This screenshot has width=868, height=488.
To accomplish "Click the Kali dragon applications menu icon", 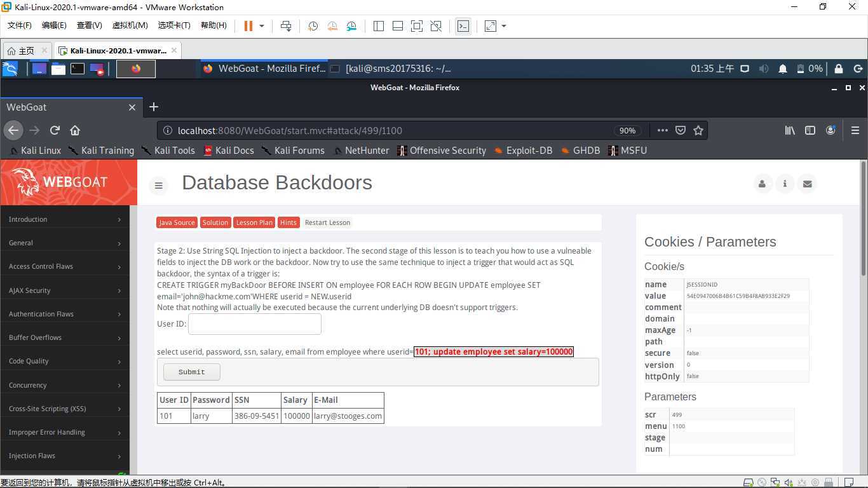I will (x=10, y=69).
